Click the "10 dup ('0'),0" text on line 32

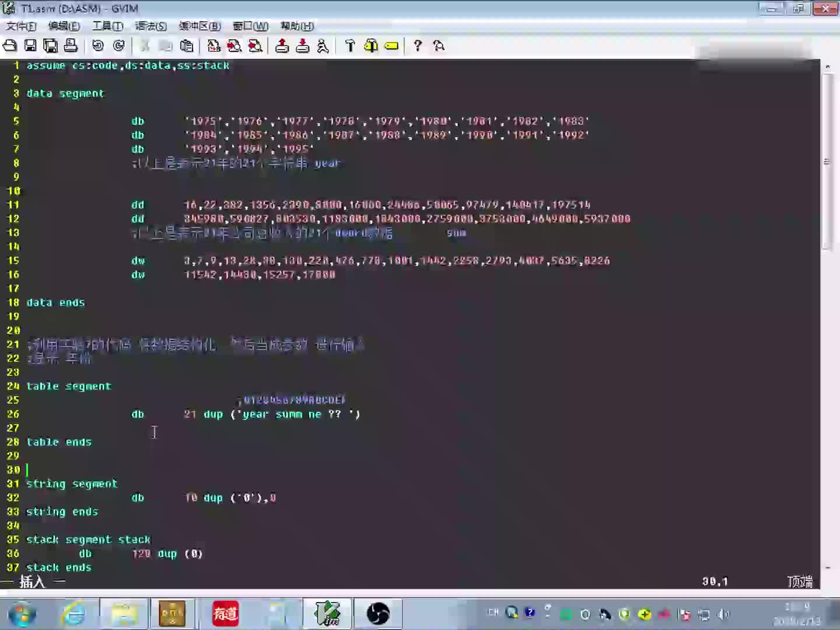click(230, 498)
